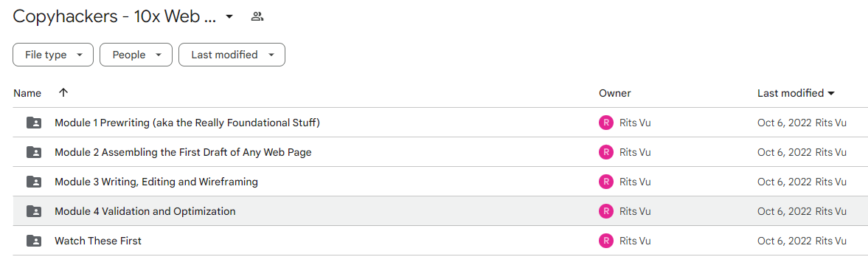Click Rits Vu avatar in Module 1 row

(606, 123)
